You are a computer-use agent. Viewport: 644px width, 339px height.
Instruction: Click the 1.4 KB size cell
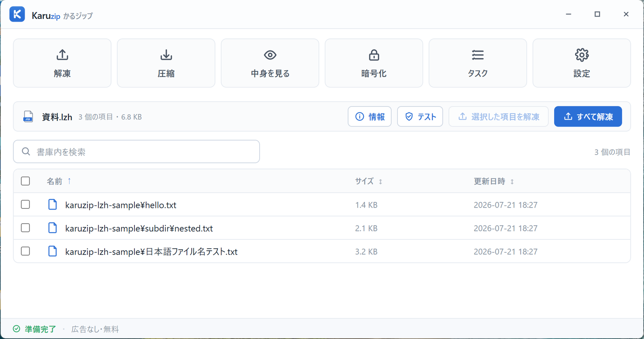point(366,205)
